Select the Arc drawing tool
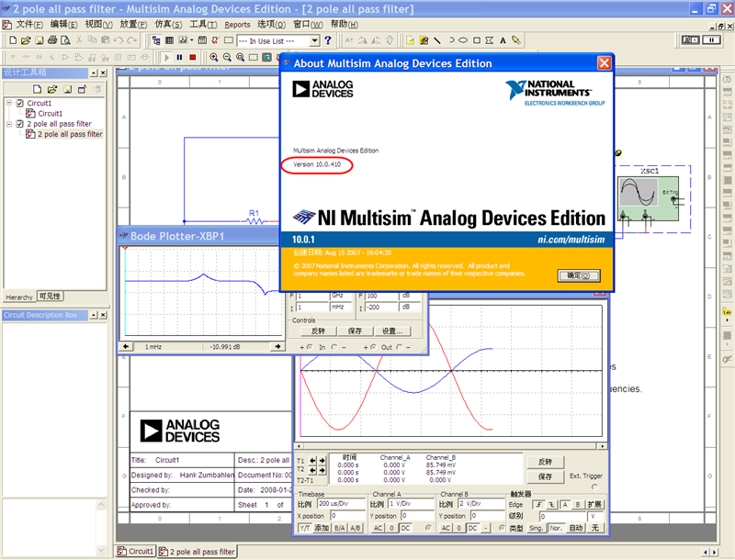 [x=451, y=40]
